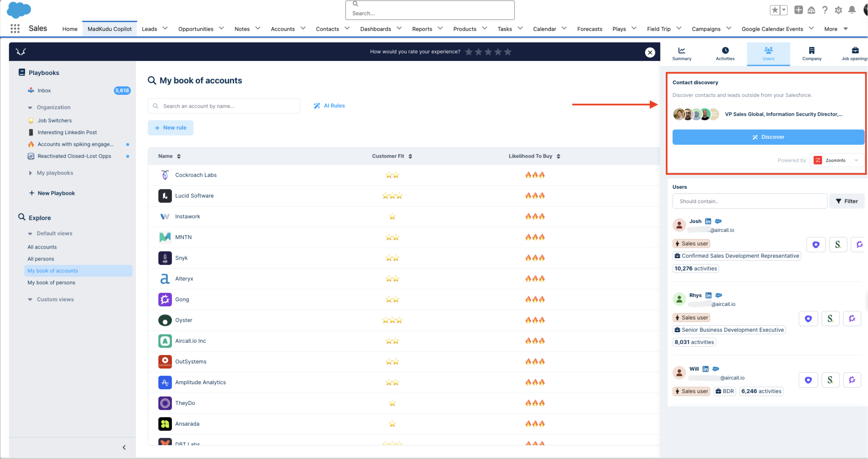Image resolution: width=868 pixels, height=459 pixels.
Task: Click the global create plus icon
Action: coord(799,10)
